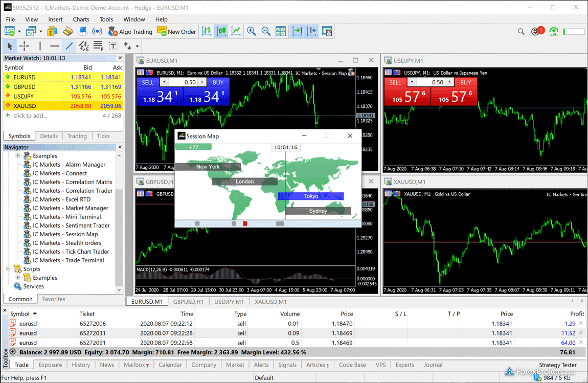
Task: Select the Tokyo session bar
Action: [310, 196]
